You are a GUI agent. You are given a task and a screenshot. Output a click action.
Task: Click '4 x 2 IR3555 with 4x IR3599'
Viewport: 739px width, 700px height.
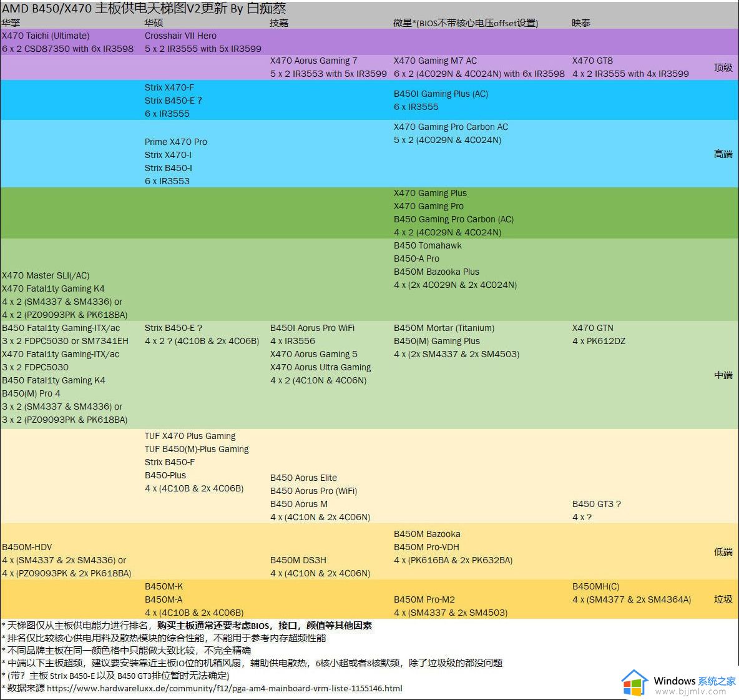coord(630,74)
